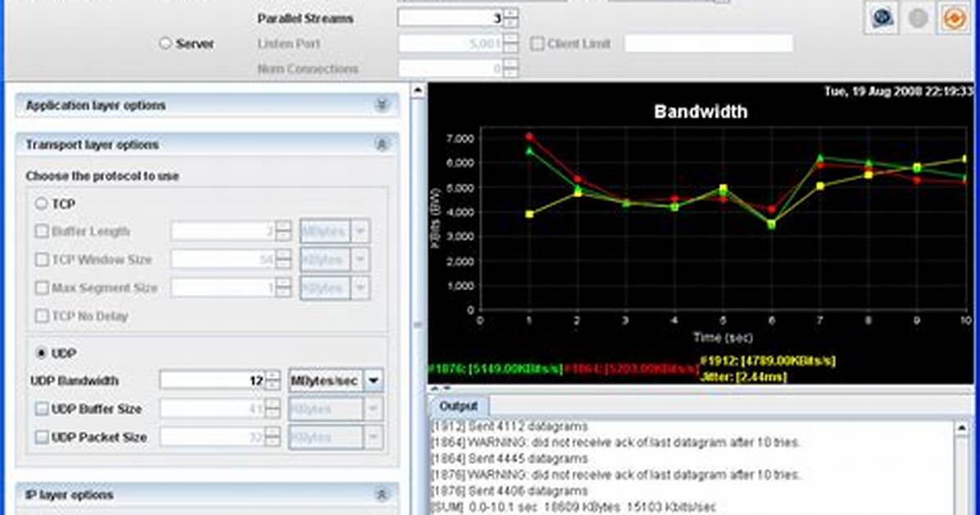Click the UDP Packet Size value field
The image size is (980, 515).
pos(212,437)
